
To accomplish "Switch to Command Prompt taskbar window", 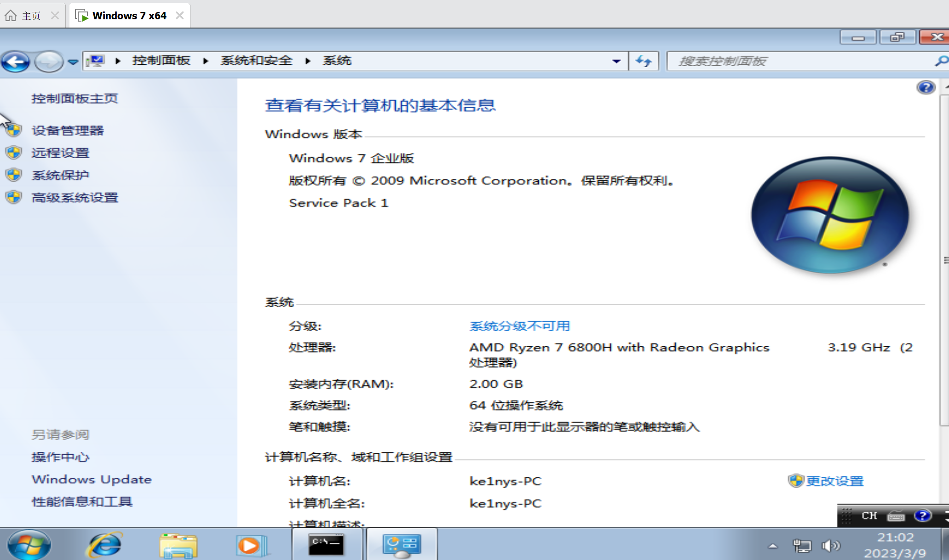I will click(x=326, y=544).
